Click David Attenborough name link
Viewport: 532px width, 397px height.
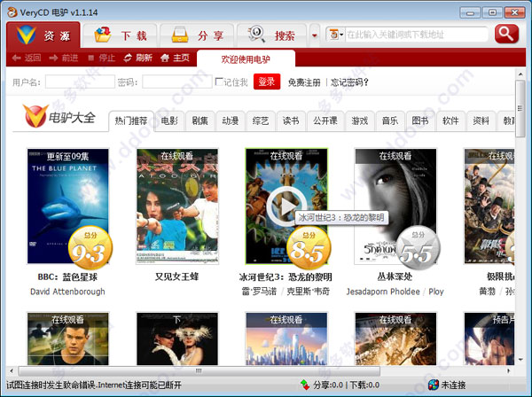[x=67, y=292]
